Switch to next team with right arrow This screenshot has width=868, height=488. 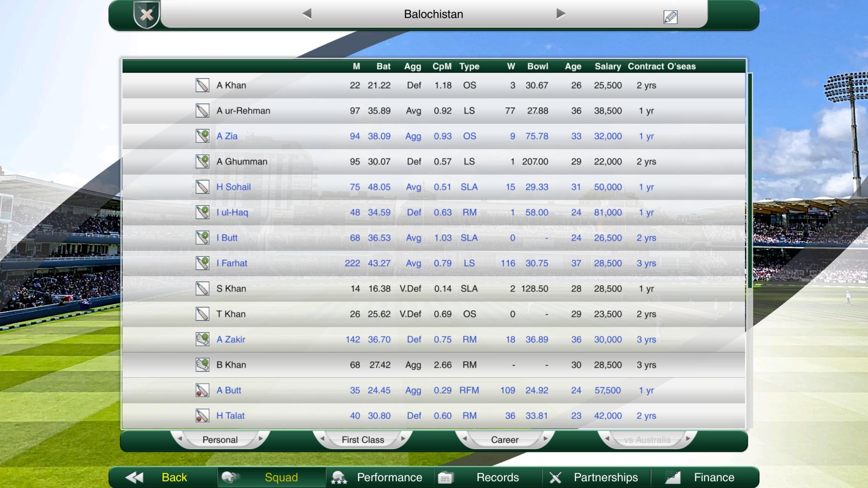click(561, 14)
